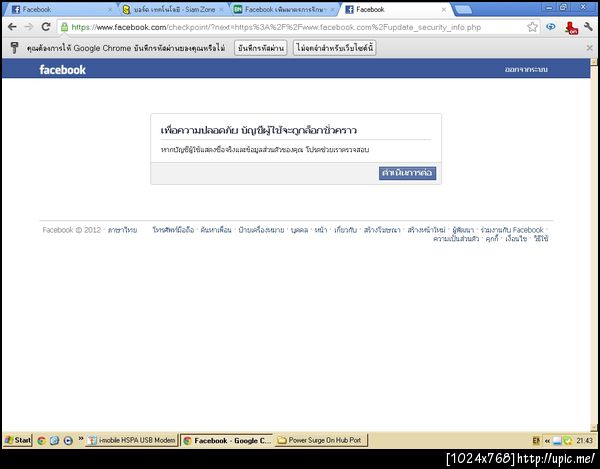Viewport: 600px width, 469px height.
Task: Switch to the third tab with green icon
Action: 284,10
